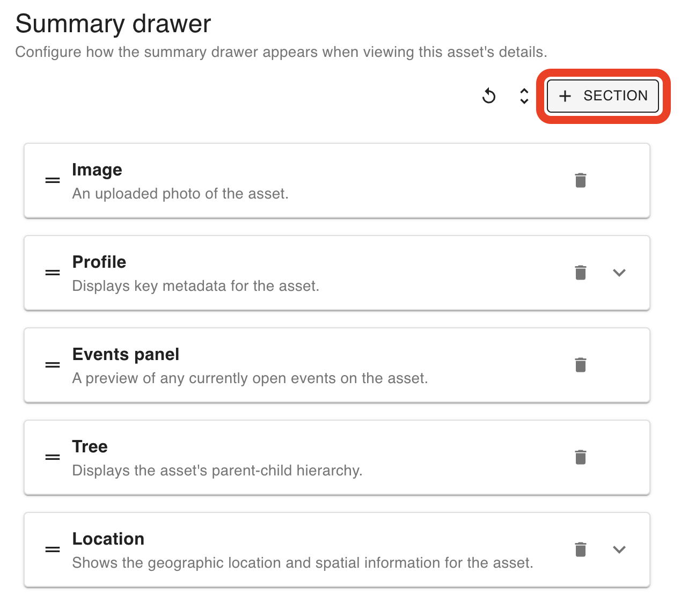
Task: Select the Events panel title
Action: [x=126, y=355]
